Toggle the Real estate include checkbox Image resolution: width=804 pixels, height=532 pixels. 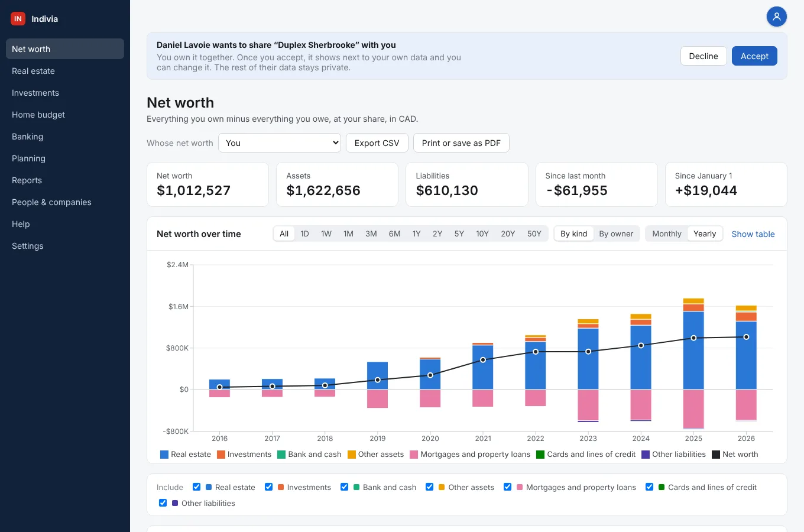[196, 487]
